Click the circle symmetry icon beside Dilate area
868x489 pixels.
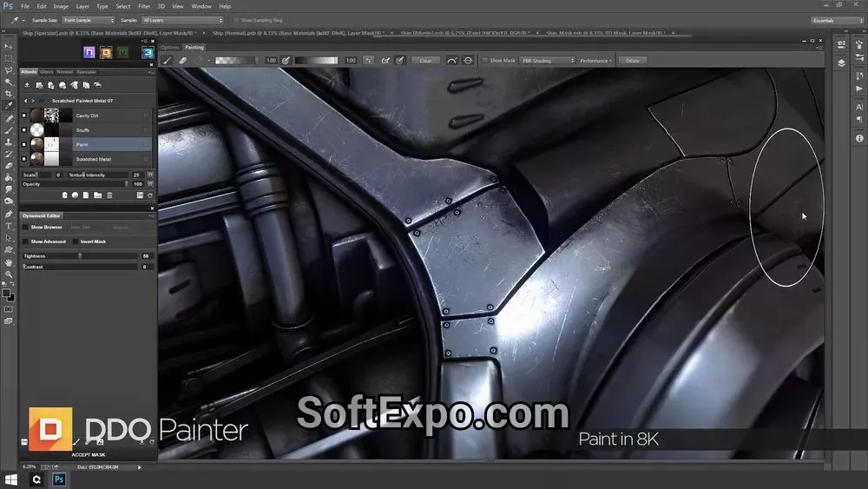pyautogui.click(x=468, y=60)
